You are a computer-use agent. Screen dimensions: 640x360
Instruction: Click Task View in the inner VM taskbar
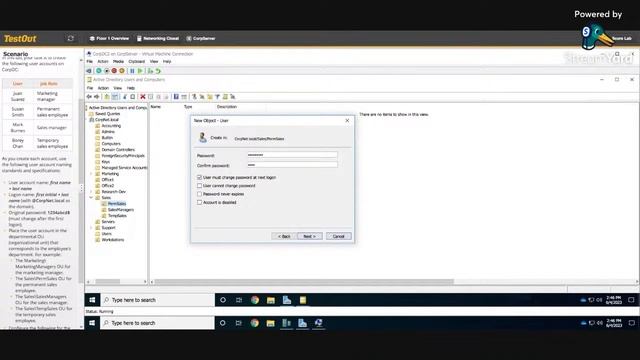239,300
